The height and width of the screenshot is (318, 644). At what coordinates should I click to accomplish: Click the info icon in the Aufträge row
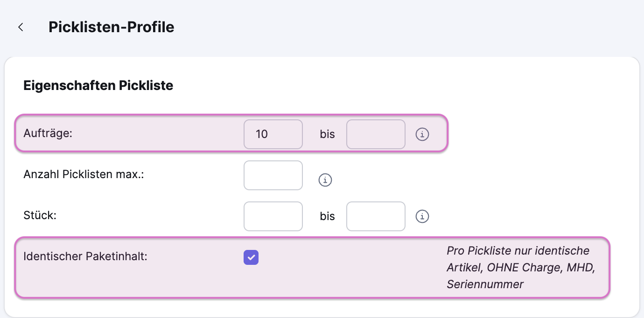click(x=422, y=135)
